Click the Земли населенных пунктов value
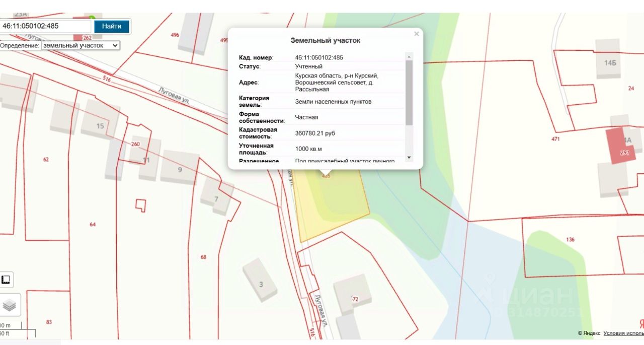The width and height of the screenshot is (644, 345). tap(333, 102)
